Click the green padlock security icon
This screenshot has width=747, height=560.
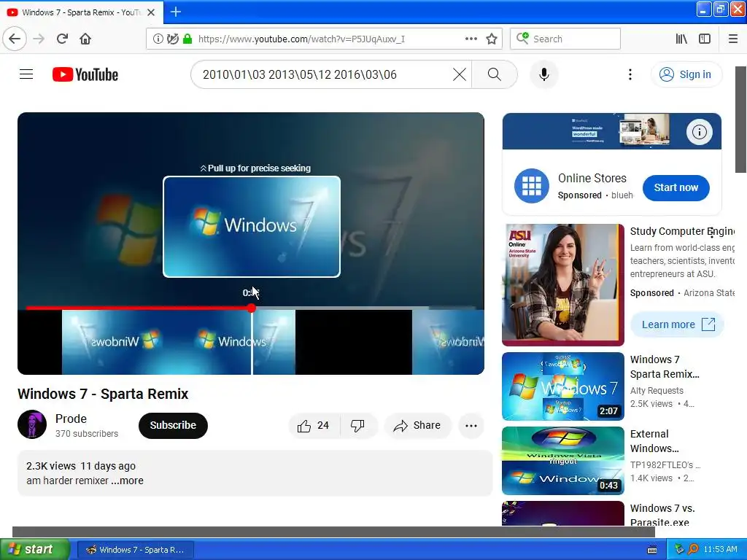(x=187, y=39)
